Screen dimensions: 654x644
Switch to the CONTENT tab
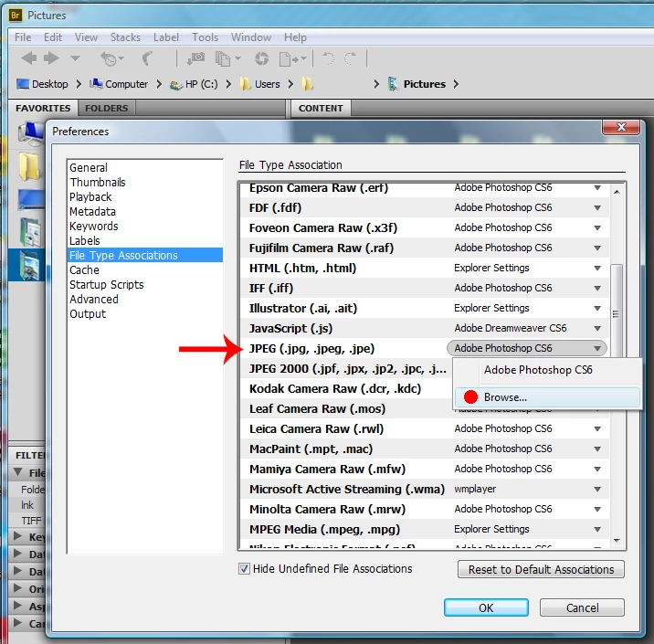click(x=321, y=108)
